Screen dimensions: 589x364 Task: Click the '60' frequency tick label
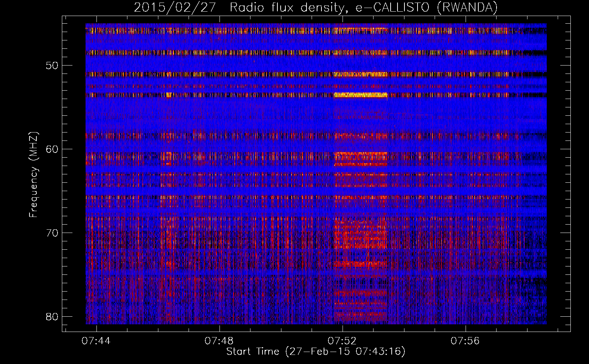52,149
